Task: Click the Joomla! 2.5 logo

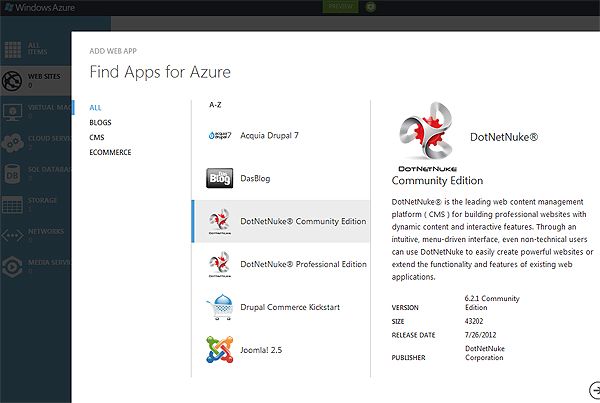Action: point(220,349)
